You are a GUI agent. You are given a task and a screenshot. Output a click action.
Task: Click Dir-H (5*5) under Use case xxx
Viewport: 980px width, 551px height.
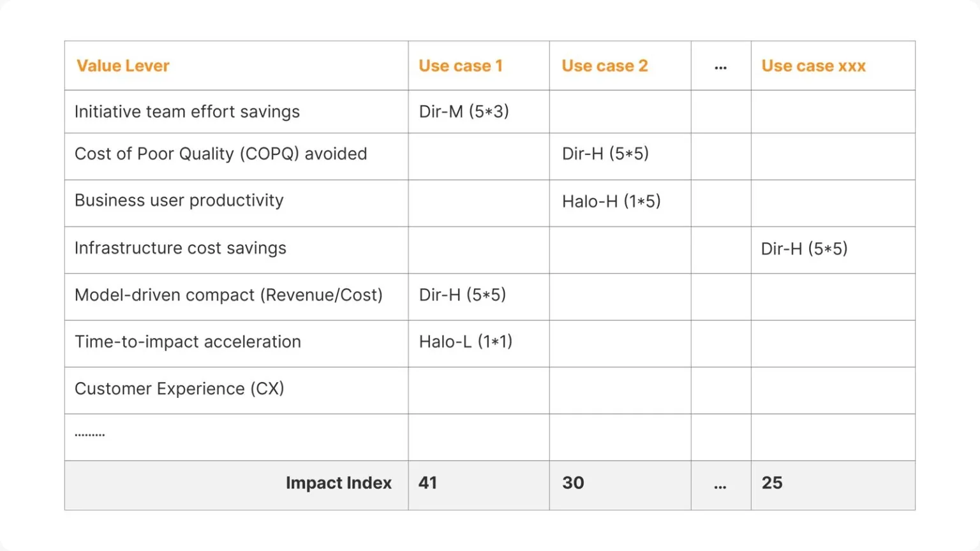pyautogui.click(x=804, y=249)
